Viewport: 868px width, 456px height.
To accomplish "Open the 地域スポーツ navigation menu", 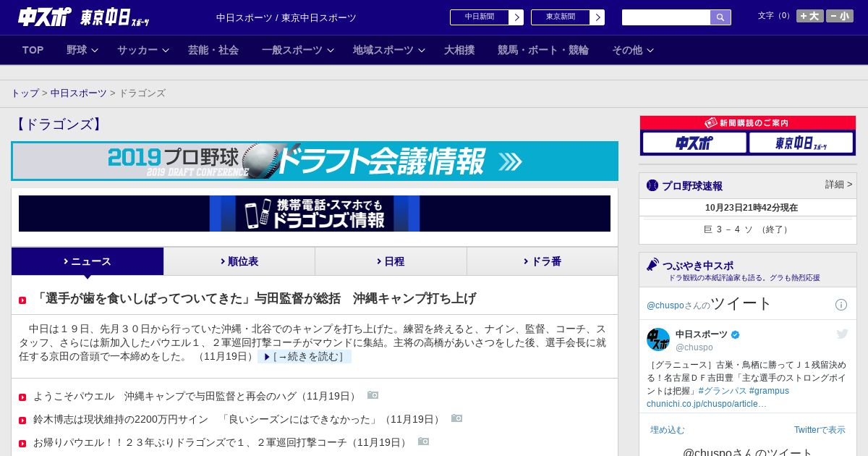I will pyautogui.click(x=383, y=50).
